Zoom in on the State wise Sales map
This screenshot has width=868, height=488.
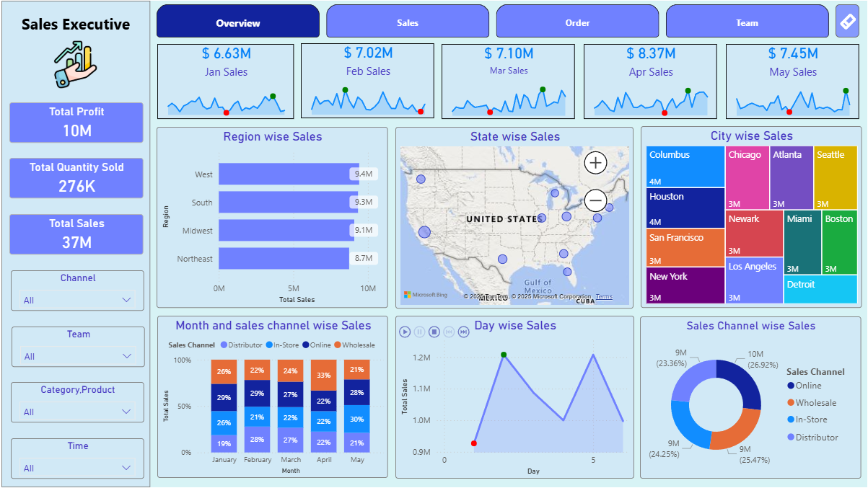pos(595,163)
